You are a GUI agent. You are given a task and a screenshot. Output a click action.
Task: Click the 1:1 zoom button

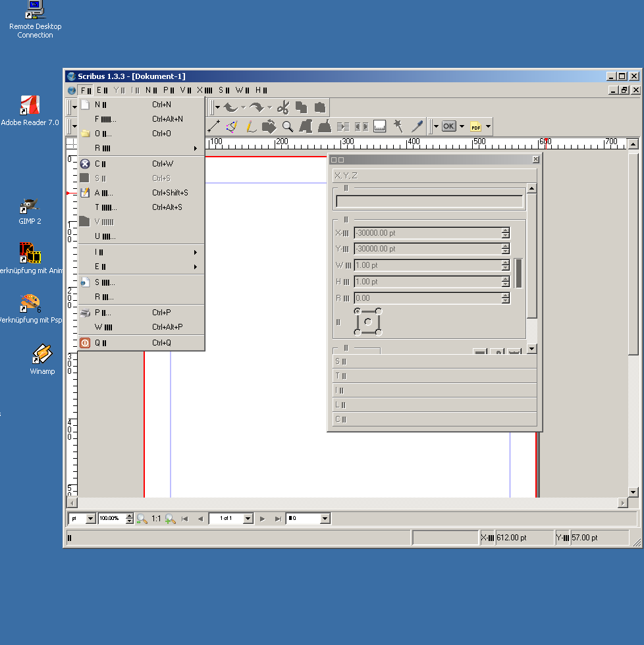coord(156,519)
